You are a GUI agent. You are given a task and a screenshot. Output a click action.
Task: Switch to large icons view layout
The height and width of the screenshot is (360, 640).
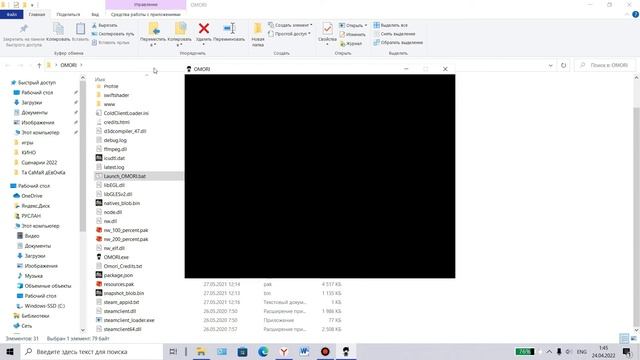pos(633,338)
